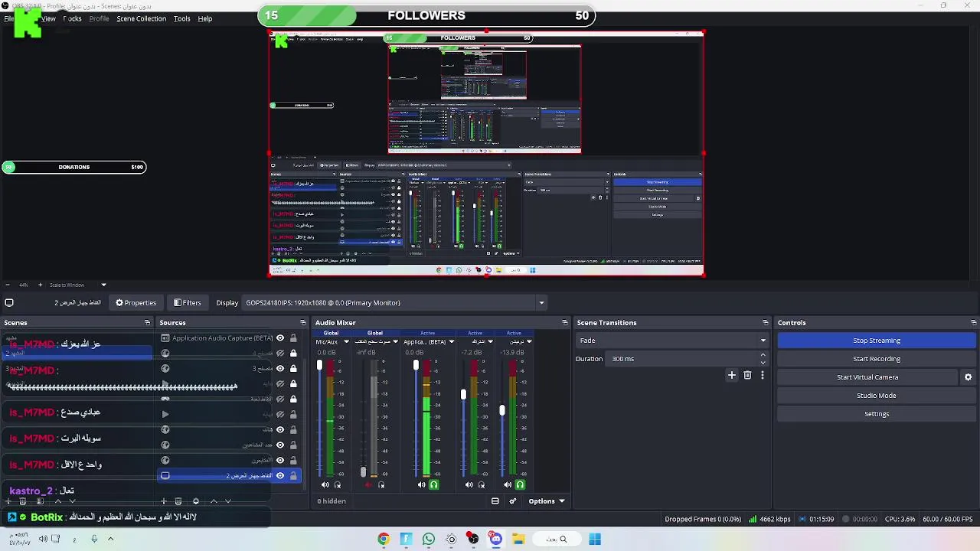
Task: Lock Application Audio Capture source
Action: [293, 338]
